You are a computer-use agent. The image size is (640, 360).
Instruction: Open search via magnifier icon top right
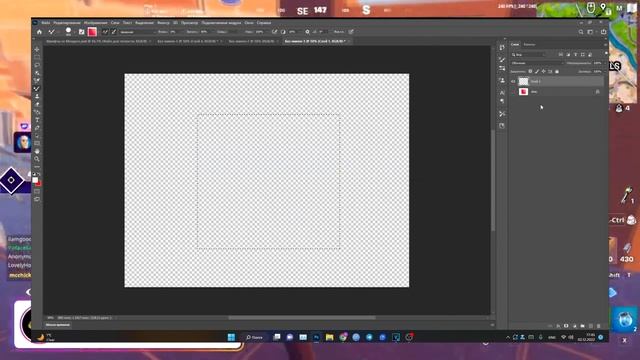coord(581,32)
